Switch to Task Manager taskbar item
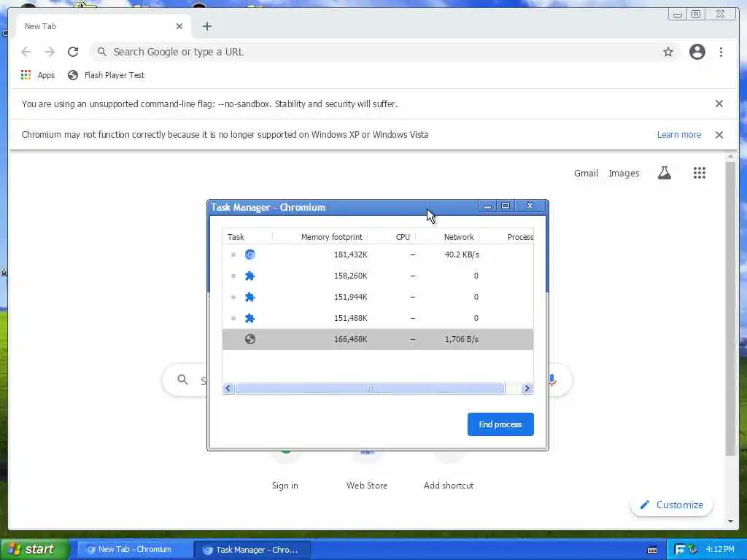The height and width of the screenshot is (560, 747). coord(252,550)
